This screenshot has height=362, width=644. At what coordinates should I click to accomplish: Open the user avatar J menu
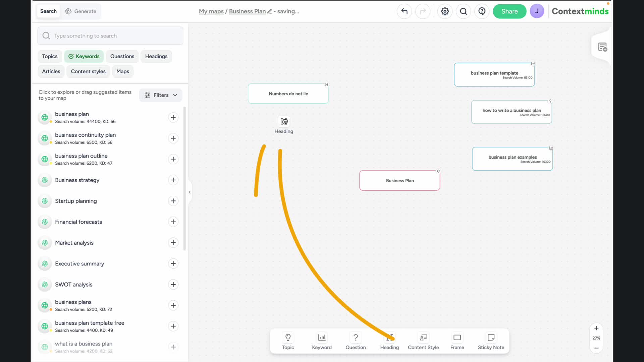point(537,11)
